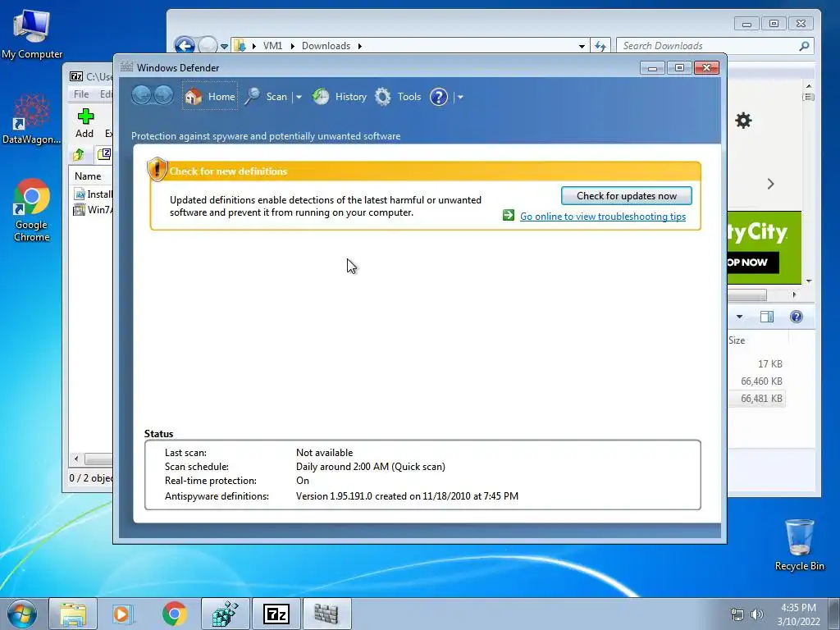840x630 pixels.
Task: Expand the Help dropdown arrow
Action: point(460,97)
